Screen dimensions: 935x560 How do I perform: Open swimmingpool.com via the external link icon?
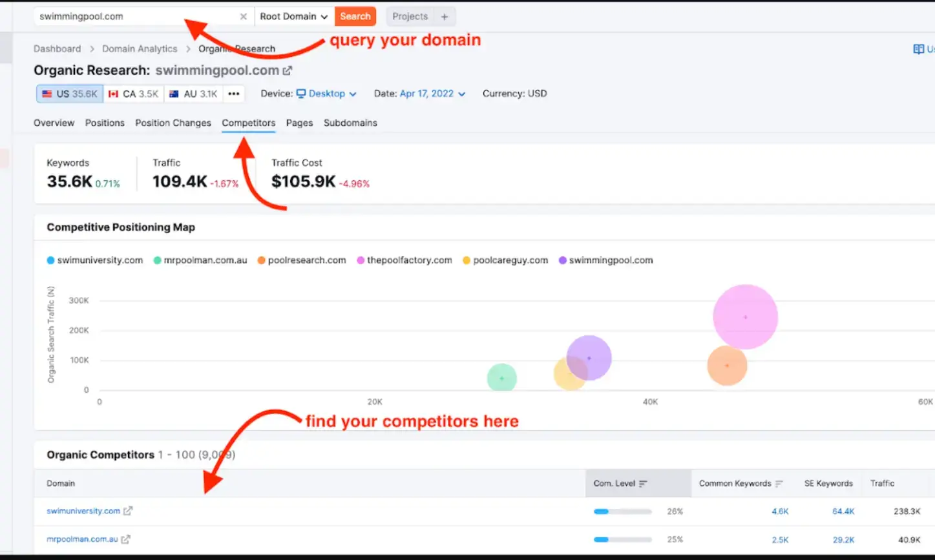coord(287,70)
